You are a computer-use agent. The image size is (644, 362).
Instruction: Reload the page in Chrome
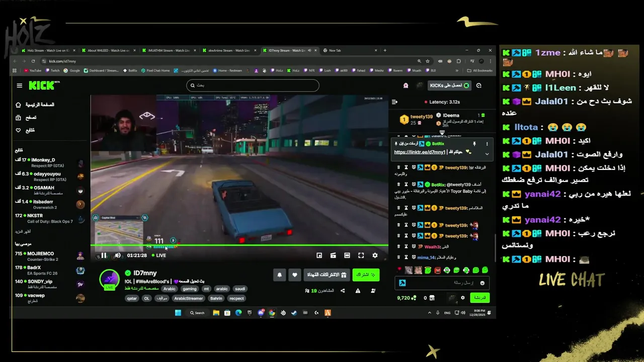point(33,61)
